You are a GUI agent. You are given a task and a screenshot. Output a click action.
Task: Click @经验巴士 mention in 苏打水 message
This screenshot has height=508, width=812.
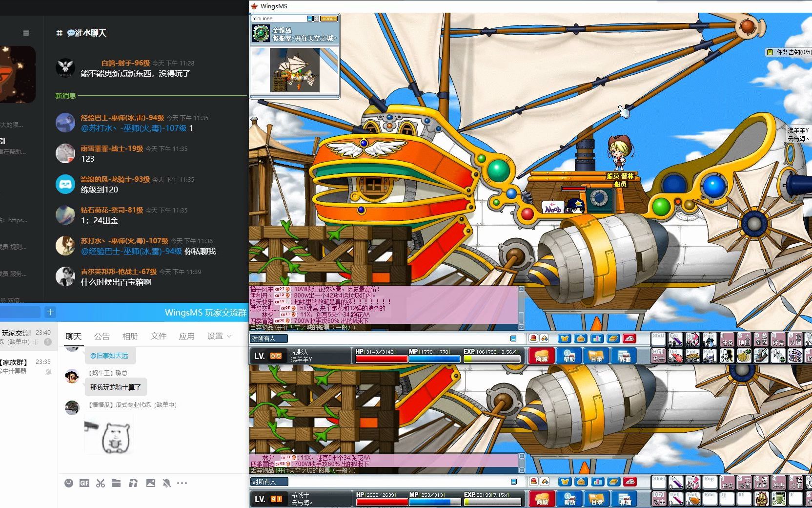point(131,251)
